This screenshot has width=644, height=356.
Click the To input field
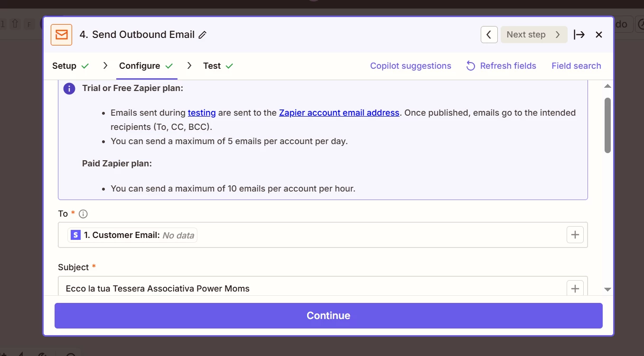[x=323, y=235]
